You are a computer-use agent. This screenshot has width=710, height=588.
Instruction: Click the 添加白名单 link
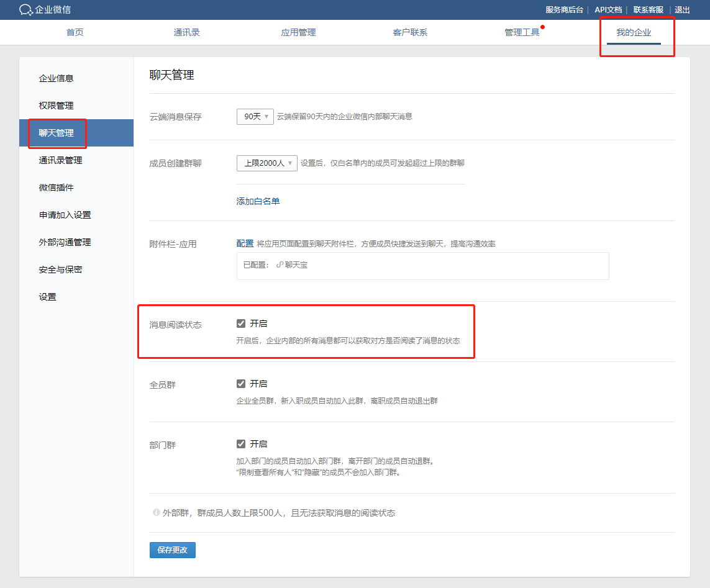click(x=258, y=201)
